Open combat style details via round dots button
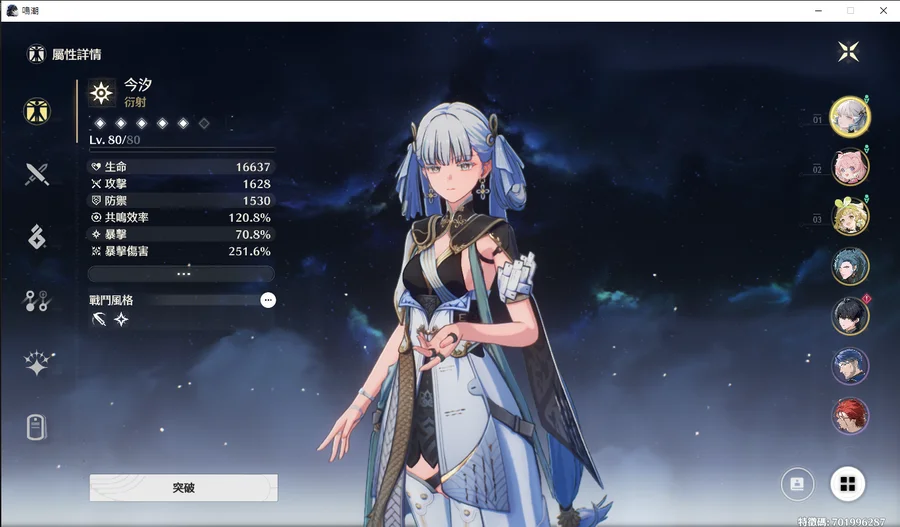The width and height of the screenshot is (900, 527). [267, 300]
